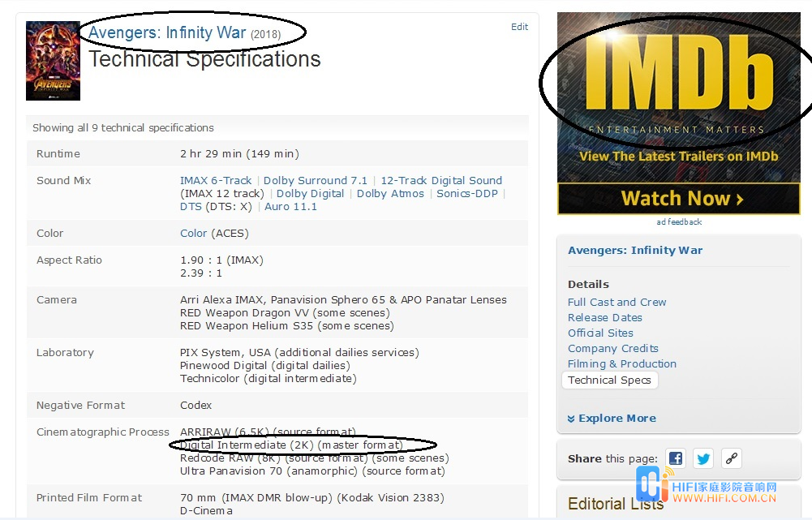Viewport: 812px width, 520px height.
Task: Copy page link chain icon
Action: (731, 458)
